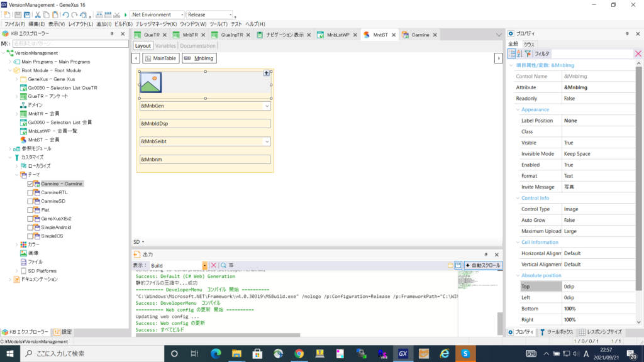Expand the Main Programs tree node
The height and width of the screenshot is (362, 644).
(10, 62)
